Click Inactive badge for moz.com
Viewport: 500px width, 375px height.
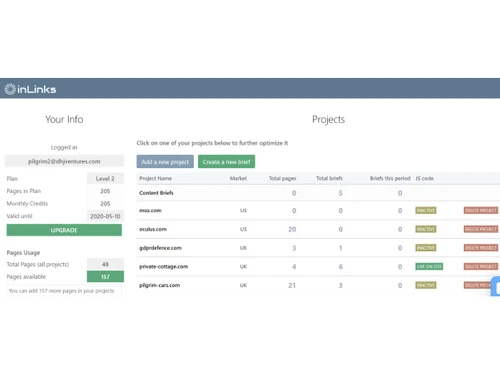(x=426, y=210)
